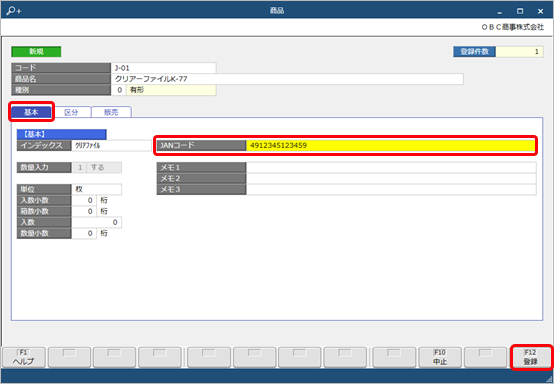
Task: Click the する text beside 数量入力
Action: [x=98, y=167]
